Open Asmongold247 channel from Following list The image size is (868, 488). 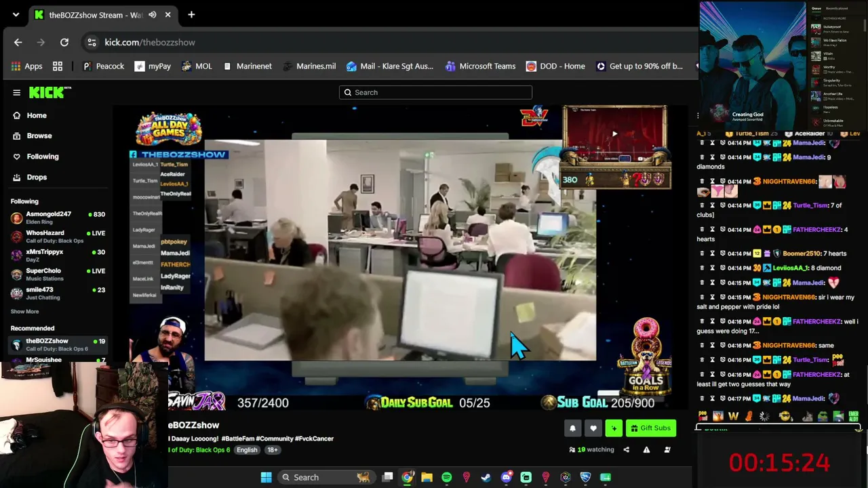pyautogui.click(x=58, y=218)
